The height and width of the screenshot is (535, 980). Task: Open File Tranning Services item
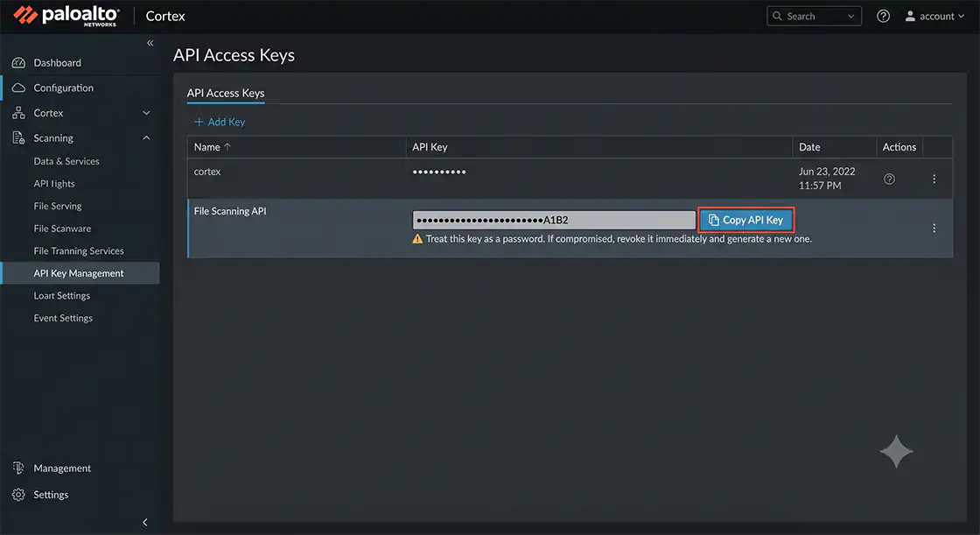tap(79, 251)
